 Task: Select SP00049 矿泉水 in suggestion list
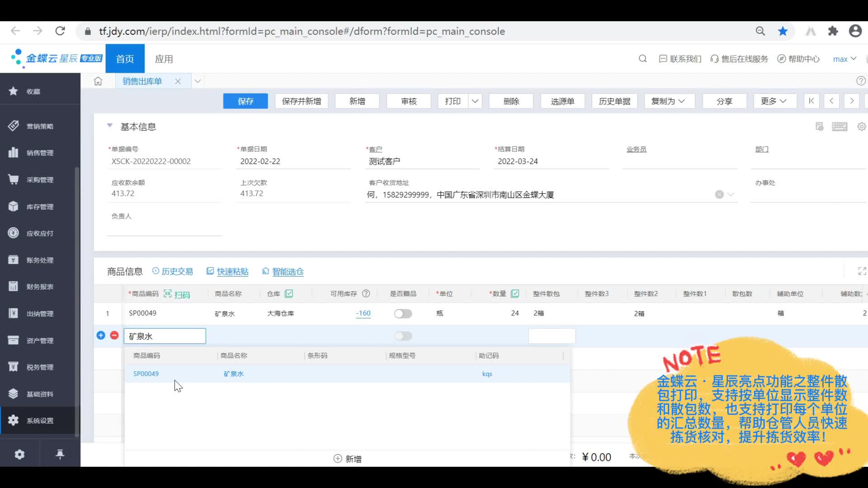coord(347,374)
